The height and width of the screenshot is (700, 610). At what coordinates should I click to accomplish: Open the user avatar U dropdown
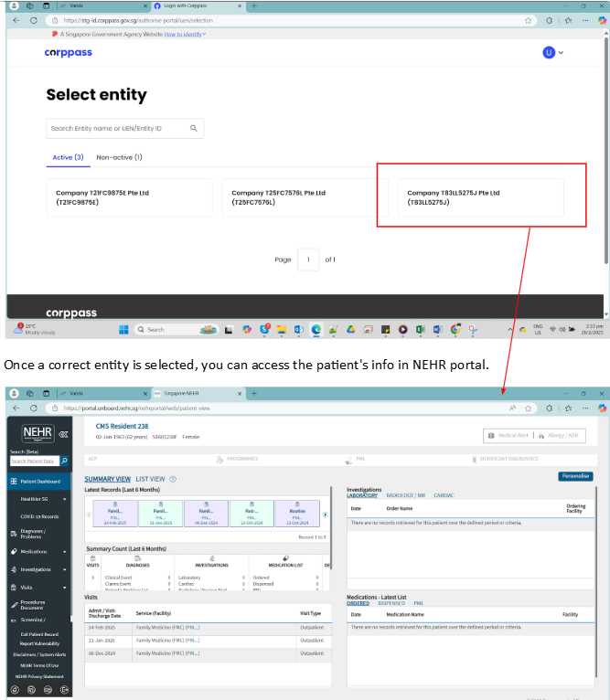(552, 53)
